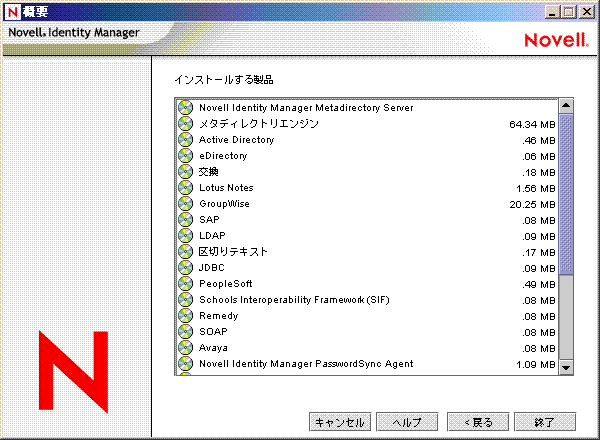Select the 交換 entry

[x=367, y=172]
